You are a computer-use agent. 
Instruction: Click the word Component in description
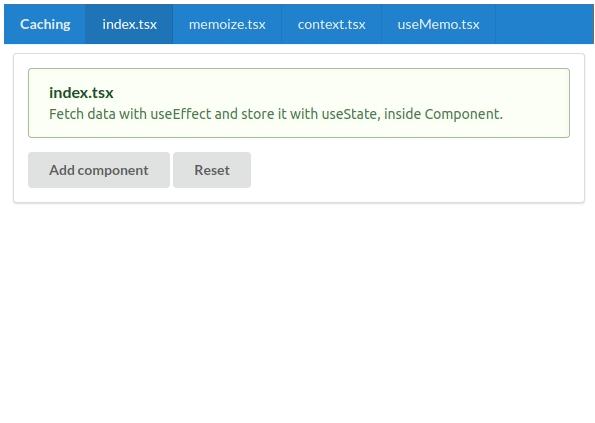tap(463, 114)
